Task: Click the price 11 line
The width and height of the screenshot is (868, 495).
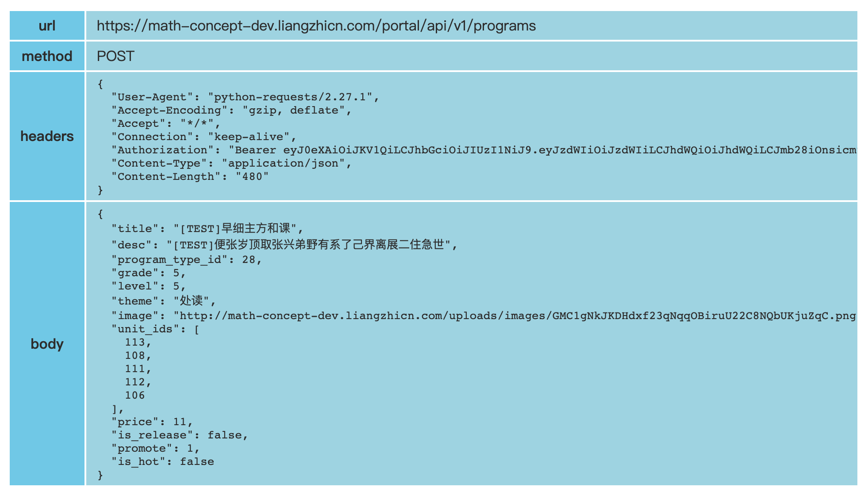Action: 152,422
